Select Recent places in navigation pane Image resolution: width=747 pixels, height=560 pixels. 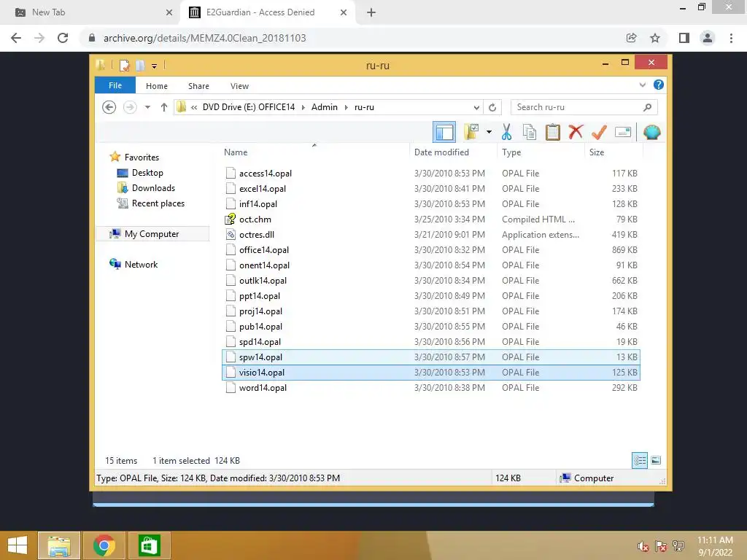point(158,203)
